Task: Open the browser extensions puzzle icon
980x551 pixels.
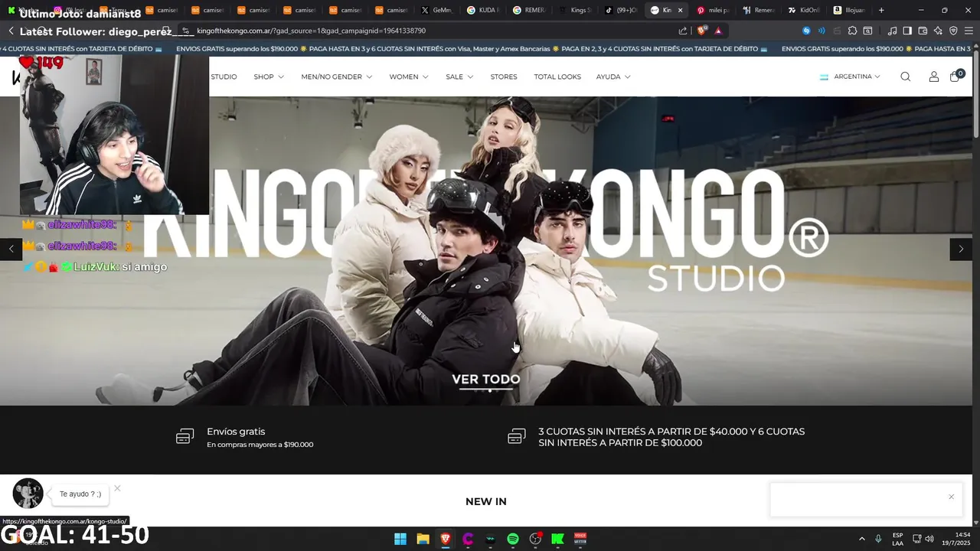Action: coord(852,31)
